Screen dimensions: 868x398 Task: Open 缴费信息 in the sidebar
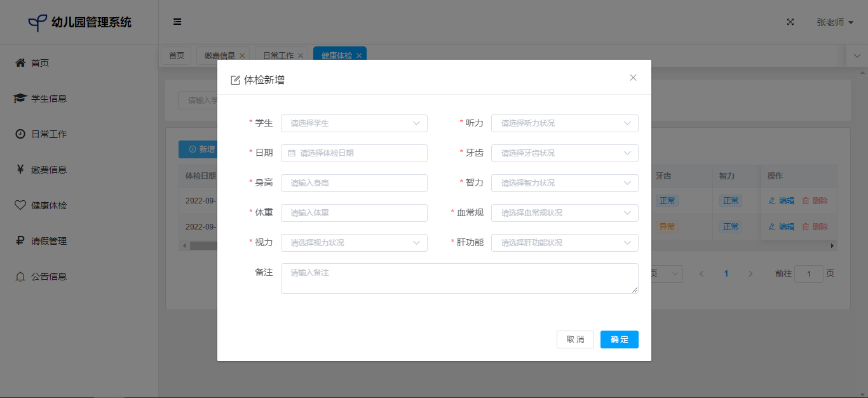(x=48, y=170)
